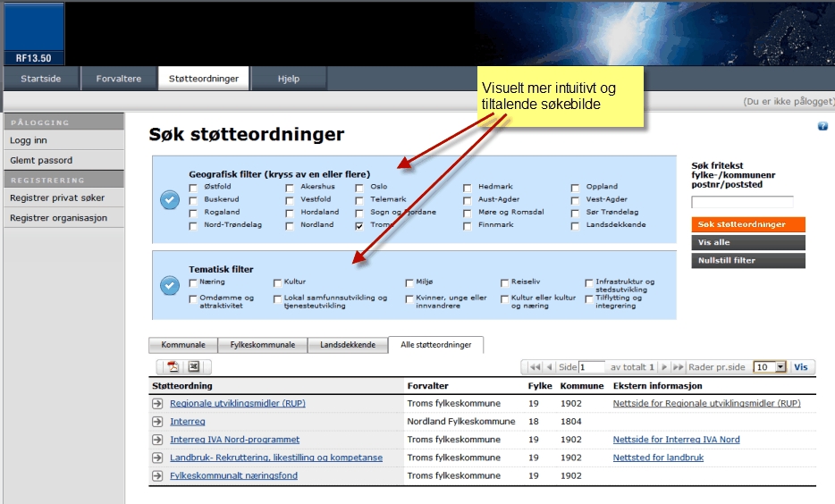835x504 pixels.
Task: Enable the Kultur thematic checkbox
Action: 277,282
